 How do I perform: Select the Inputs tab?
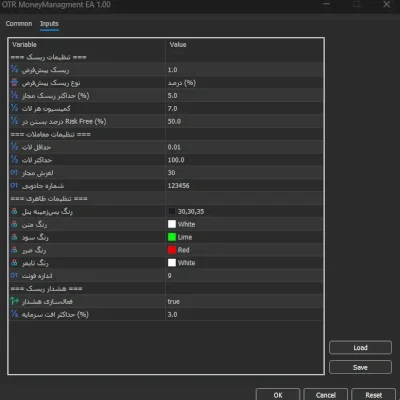coord(49,24)
